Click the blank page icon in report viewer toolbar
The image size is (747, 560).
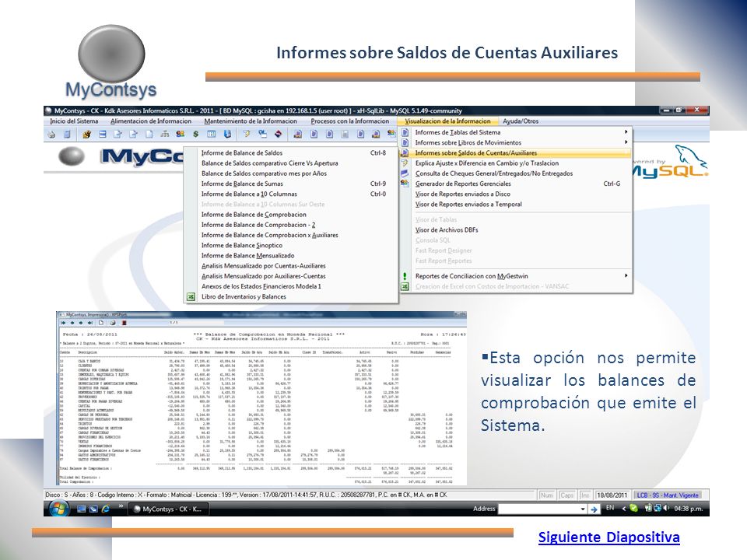(x=101, y=323)
